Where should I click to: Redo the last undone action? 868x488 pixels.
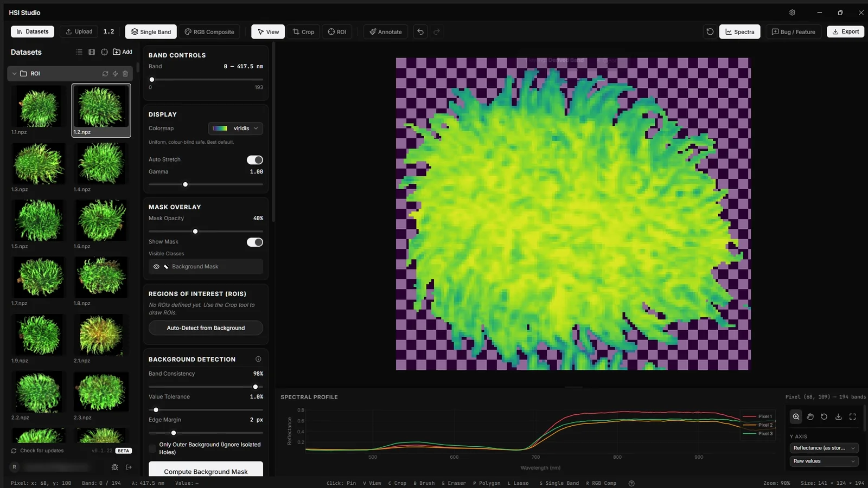tap(437, 31)
